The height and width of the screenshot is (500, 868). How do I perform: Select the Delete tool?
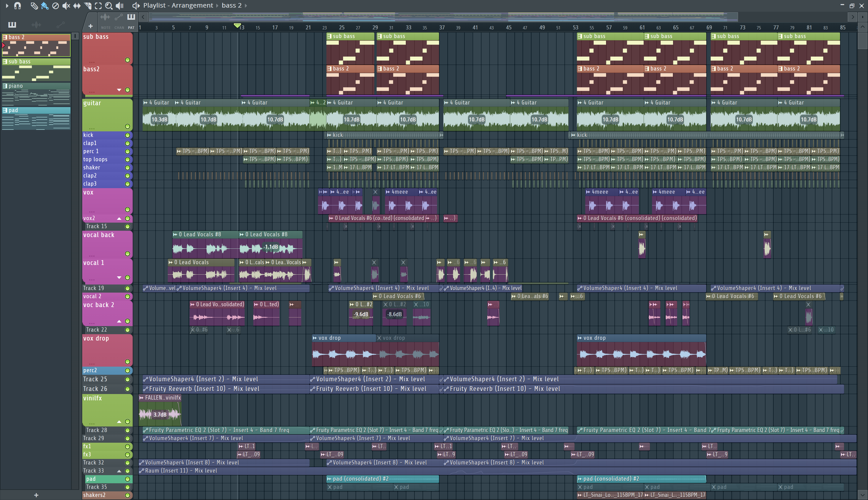55,6
